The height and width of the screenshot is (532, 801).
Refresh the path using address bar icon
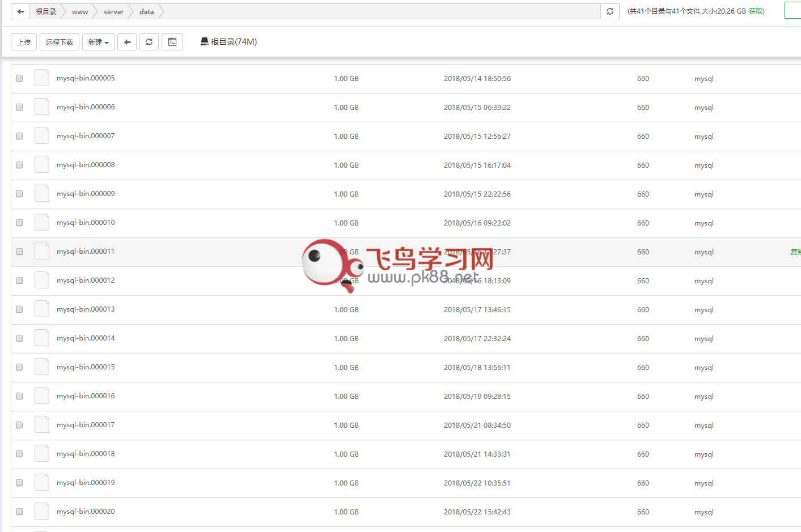point(610,11)
